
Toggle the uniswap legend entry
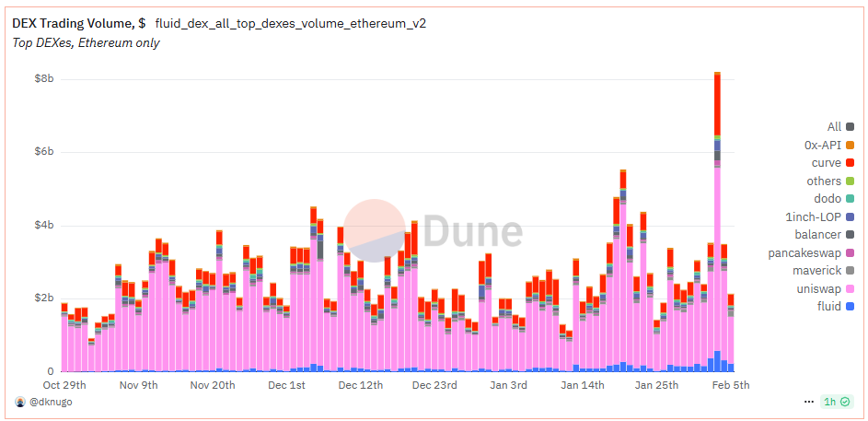(x=826, y=288)
